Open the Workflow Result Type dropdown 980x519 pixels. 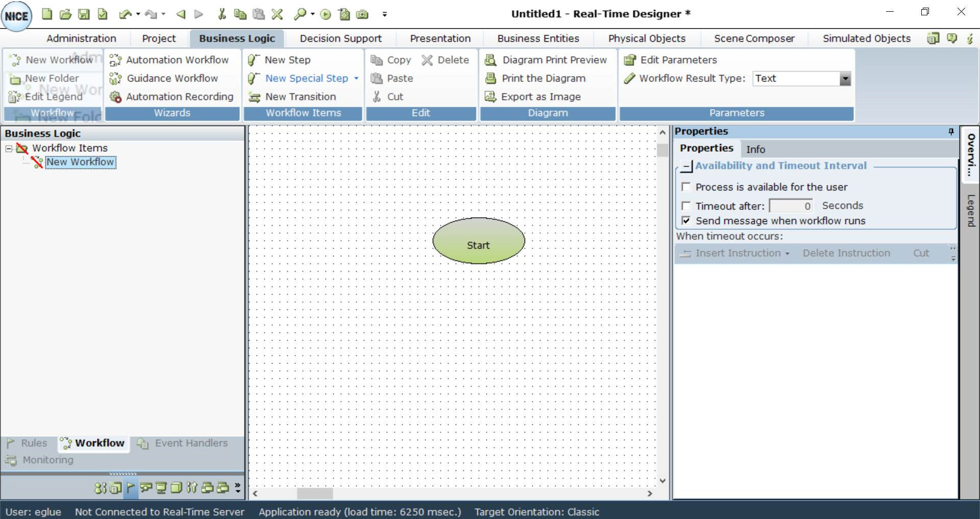[845, 79]
